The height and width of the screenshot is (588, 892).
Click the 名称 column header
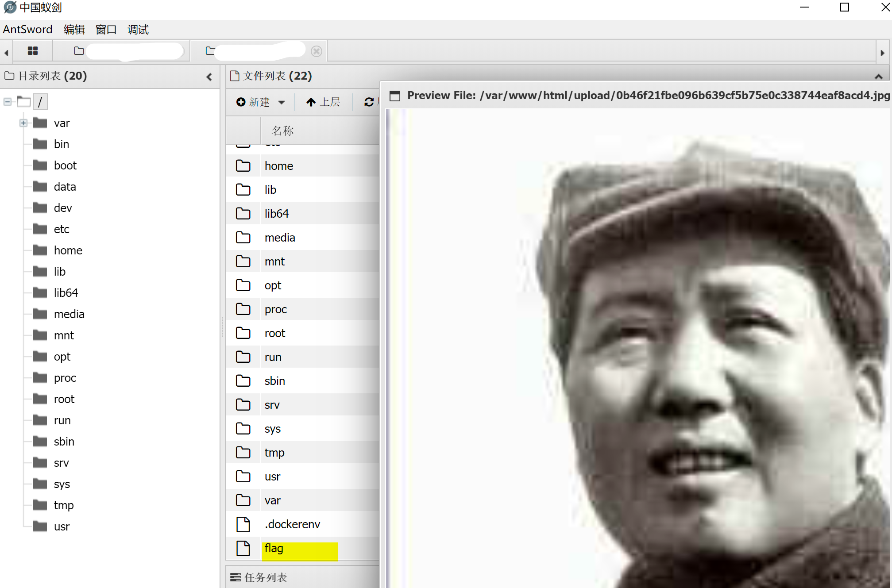click(x=282, y=131)
